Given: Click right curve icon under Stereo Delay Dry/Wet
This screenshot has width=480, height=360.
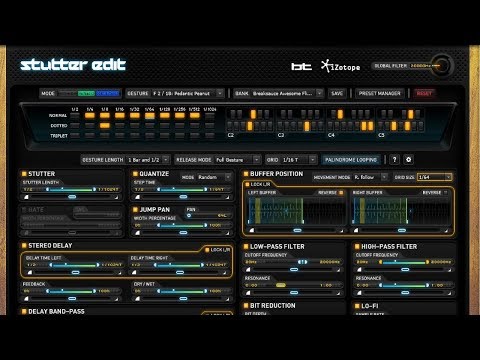Looking at the screenshot, I should click(228, 298).
